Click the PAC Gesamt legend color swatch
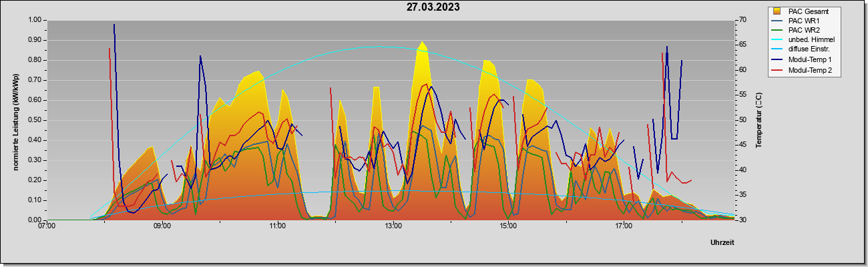The height and width of the screenshot is (267, 868). click(777, 11)
